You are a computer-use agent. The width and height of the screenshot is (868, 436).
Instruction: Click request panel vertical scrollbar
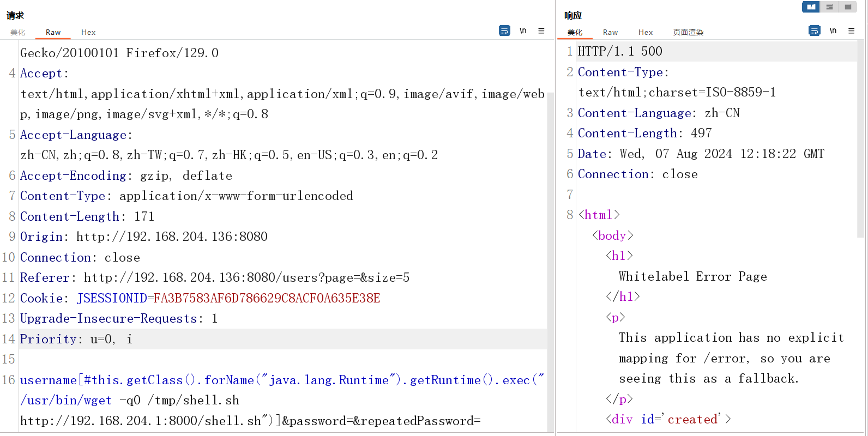click(x=551, y=262)
